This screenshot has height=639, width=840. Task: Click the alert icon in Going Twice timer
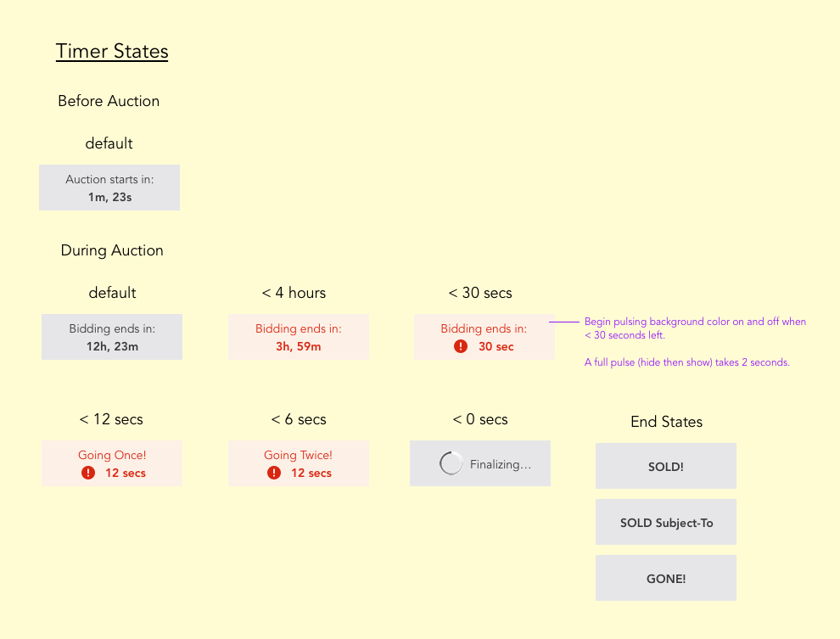point(274,473)
